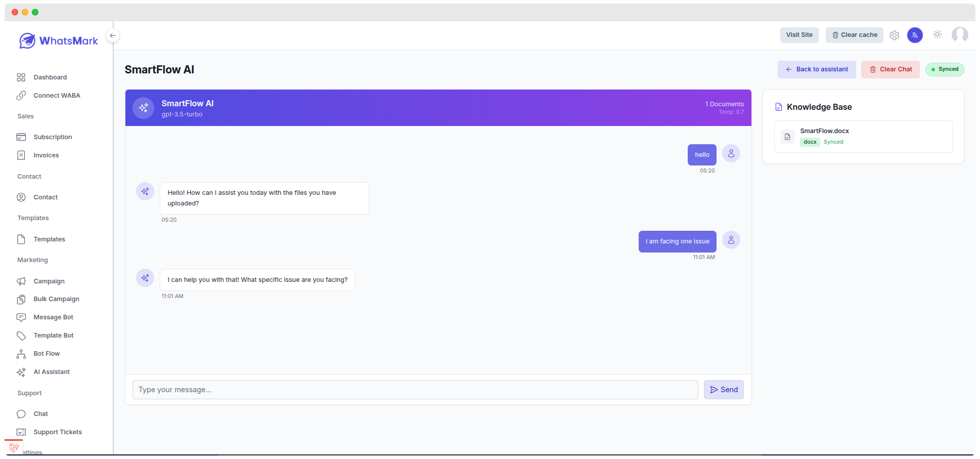The image size is (980, 459).
Task: Click the Send button
Action: pyautogui.click(x=724, y=390)
